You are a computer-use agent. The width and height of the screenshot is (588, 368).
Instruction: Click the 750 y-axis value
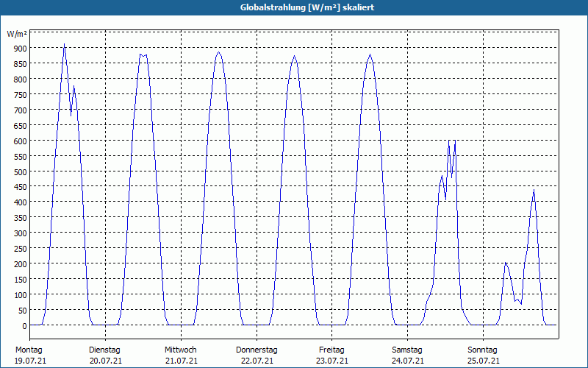21,95
